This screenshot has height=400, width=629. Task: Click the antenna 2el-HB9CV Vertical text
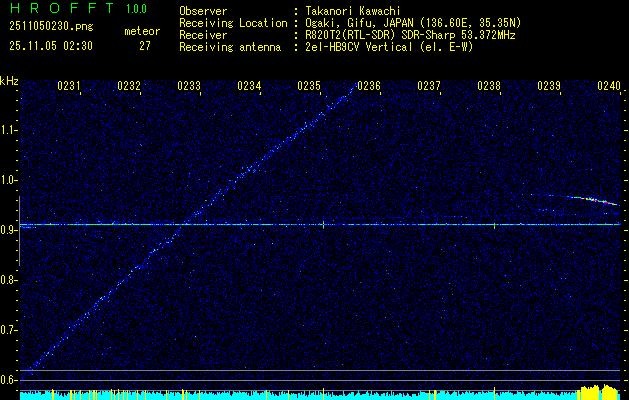click(x=359, y=47)
